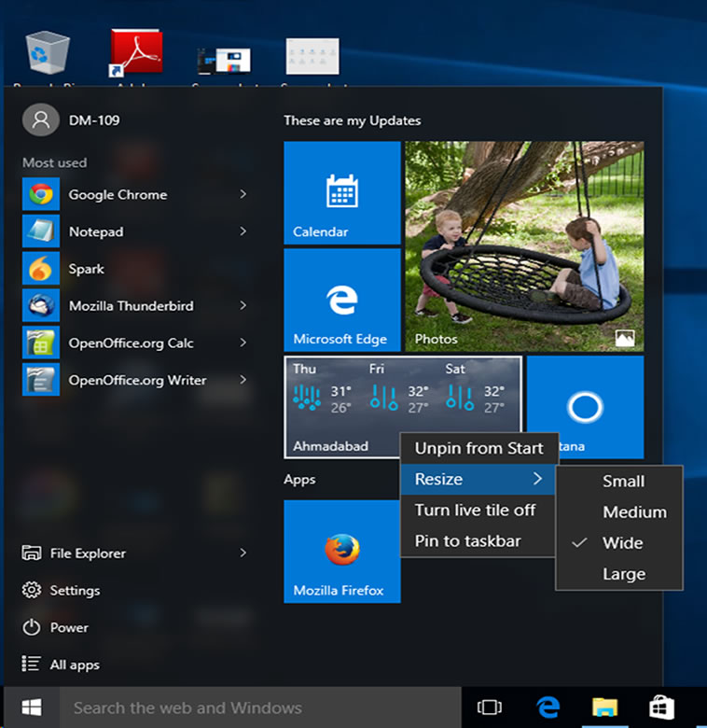The image size is (707, 728).
Task: Set tile size to Large
Action: coord(619,574)
